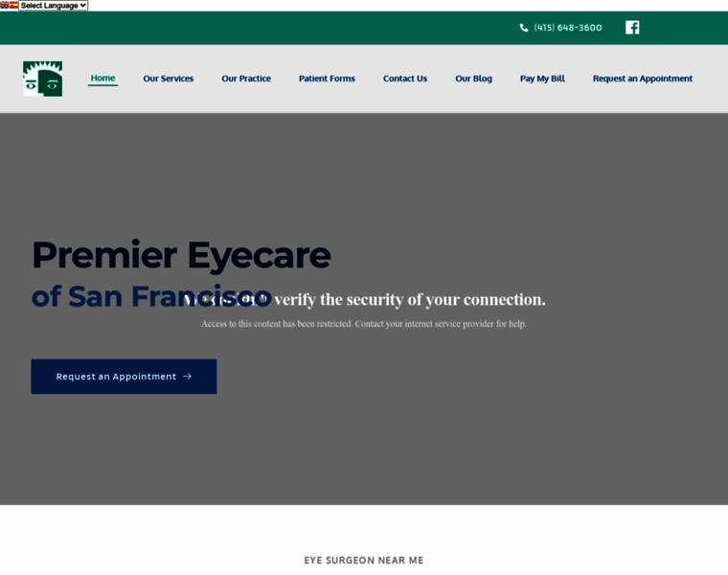The width and height of the screenshot is (728, 575).
Task: Open the Our Practice menu
Action: 246,79
